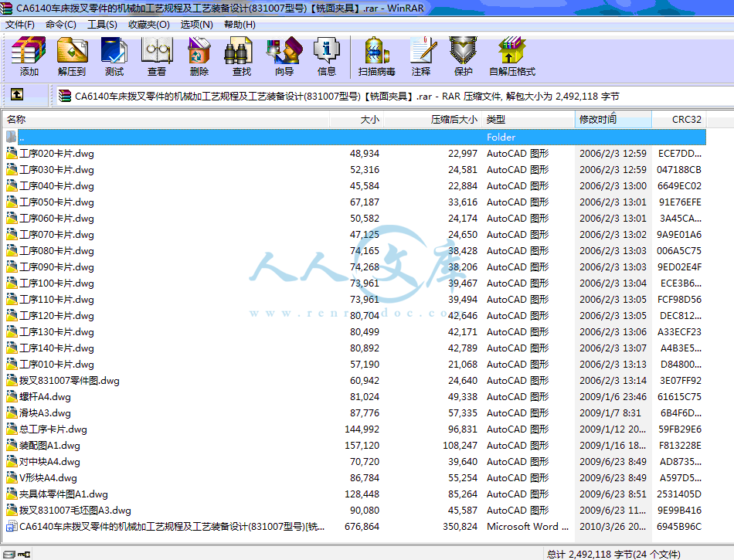
Task: Select file 工序110卡片.dwg
Action: point(56,300)
